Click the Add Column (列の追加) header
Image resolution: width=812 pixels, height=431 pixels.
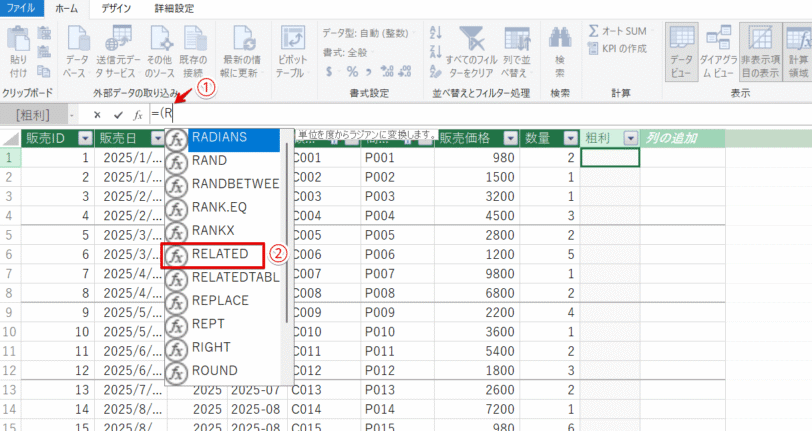[682, 138]
